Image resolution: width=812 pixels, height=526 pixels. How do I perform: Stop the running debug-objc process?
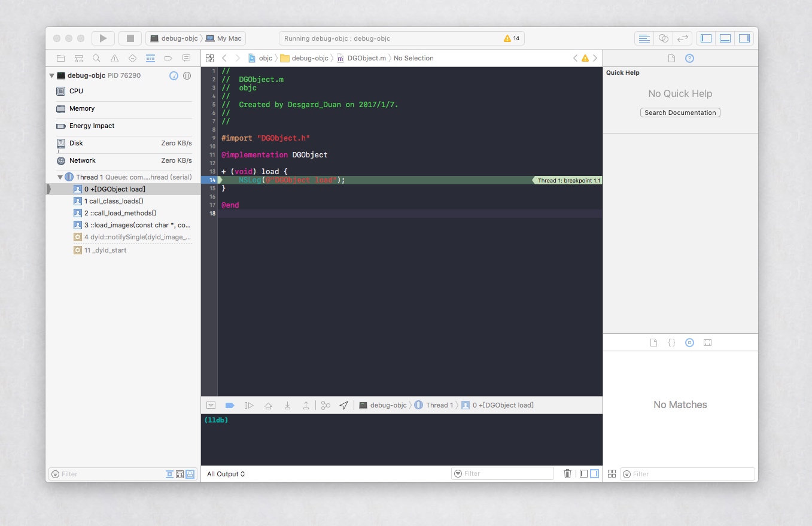coord(130,38)
